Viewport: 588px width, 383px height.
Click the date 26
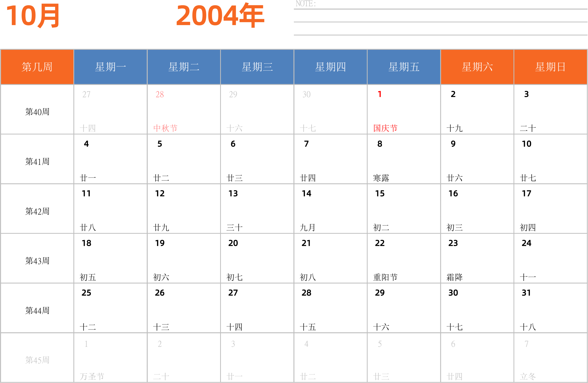click(x=160, y=293)
